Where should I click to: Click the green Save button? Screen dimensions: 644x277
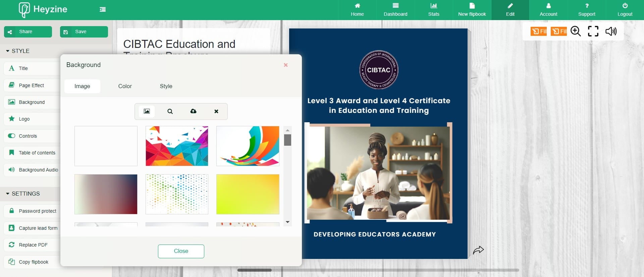point(84,32)
